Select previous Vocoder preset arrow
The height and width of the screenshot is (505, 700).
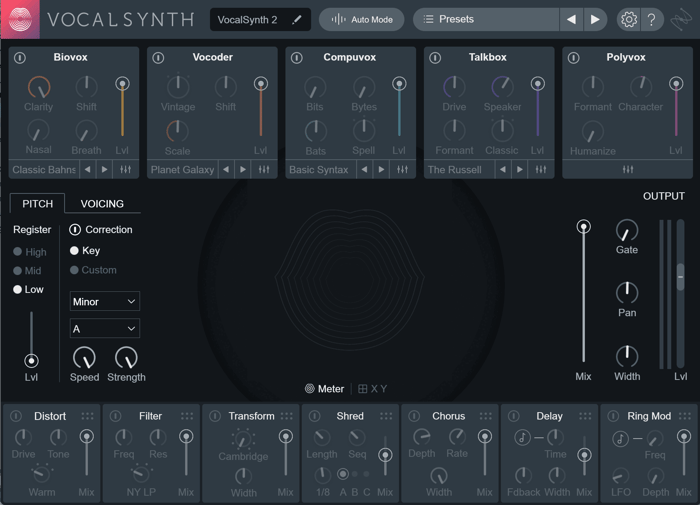226,170
